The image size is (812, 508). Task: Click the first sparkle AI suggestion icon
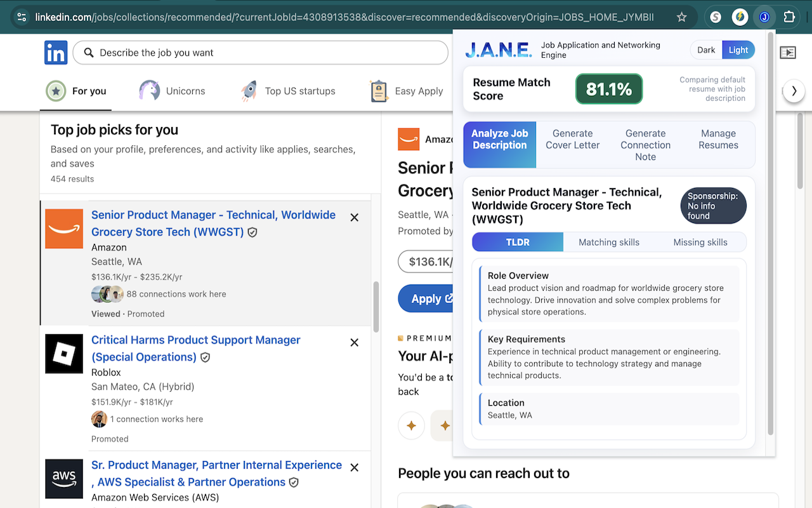click(411, 425)
